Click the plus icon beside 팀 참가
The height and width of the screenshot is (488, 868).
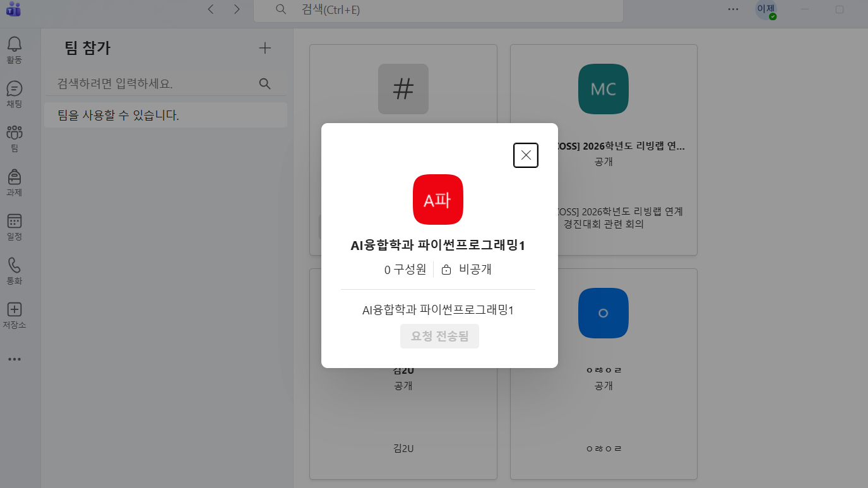[265, 48]
